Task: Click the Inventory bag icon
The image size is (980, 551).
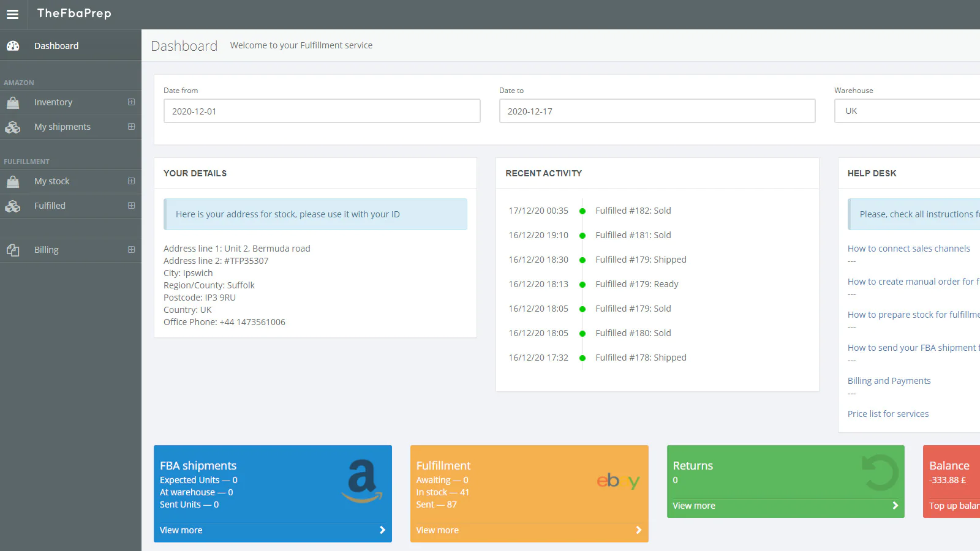Action: coord(13,102)
